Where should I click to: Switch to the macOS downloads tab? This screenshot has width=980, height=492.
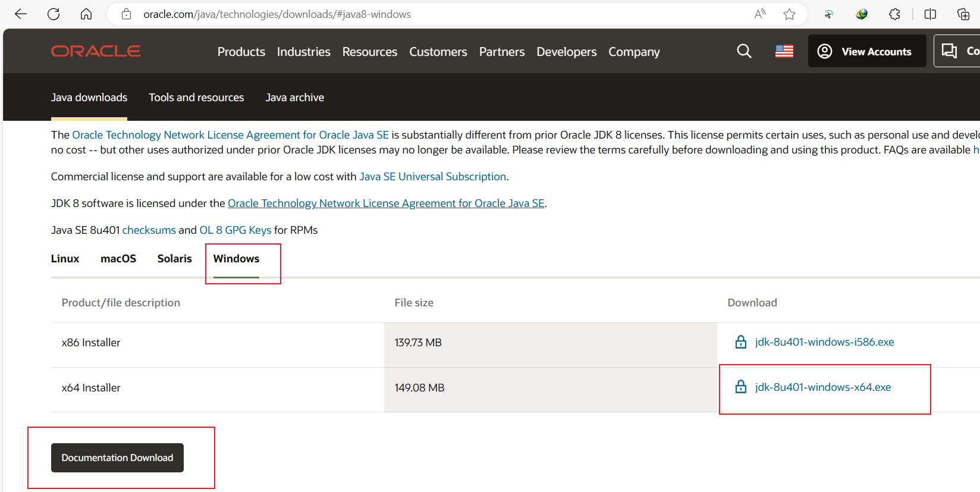[x=118, y=259]
